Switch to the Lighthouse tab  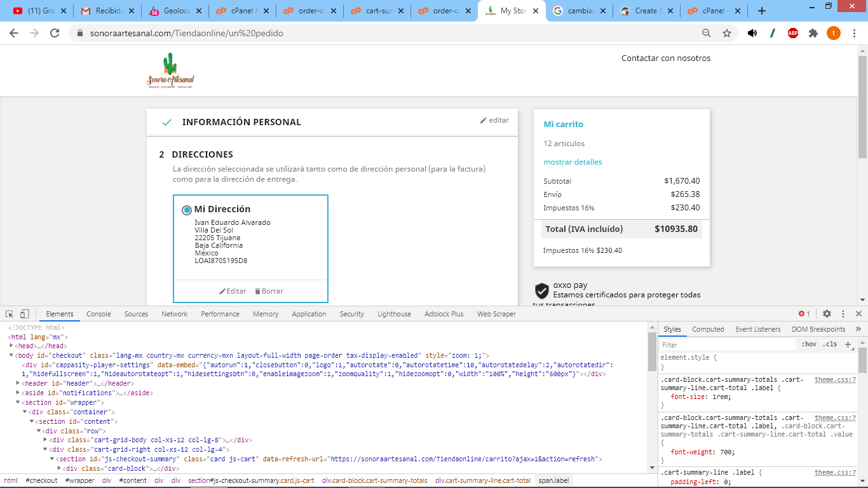[x=394, y=314]
